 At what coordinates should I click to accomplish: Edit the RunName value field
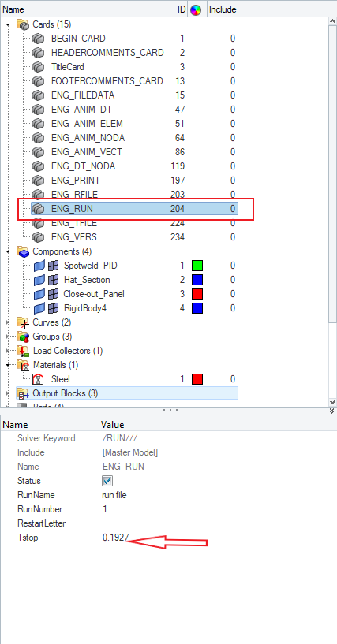point(114,495)
